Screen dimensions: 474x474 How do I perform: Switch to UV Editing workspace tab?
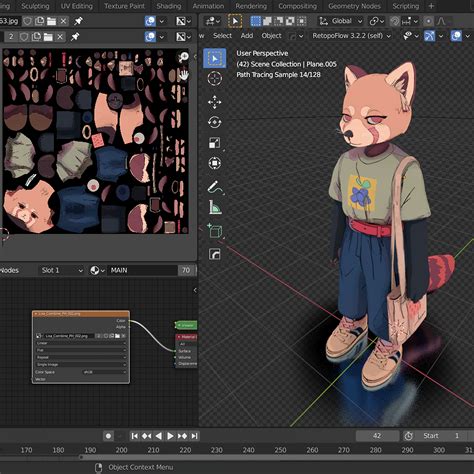click(x=77, y=6)
